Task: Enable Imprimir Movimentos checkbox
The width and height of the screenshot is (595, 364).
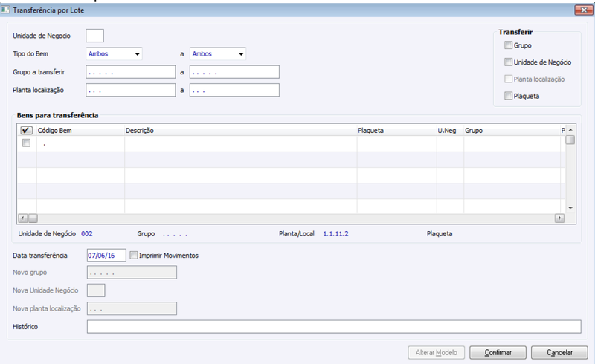Action: point(134,256)
